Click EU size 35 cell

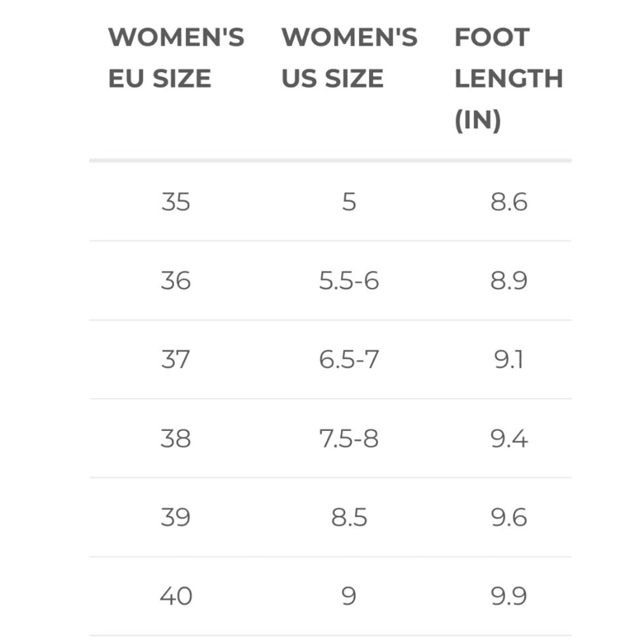[x=175, y=202]
